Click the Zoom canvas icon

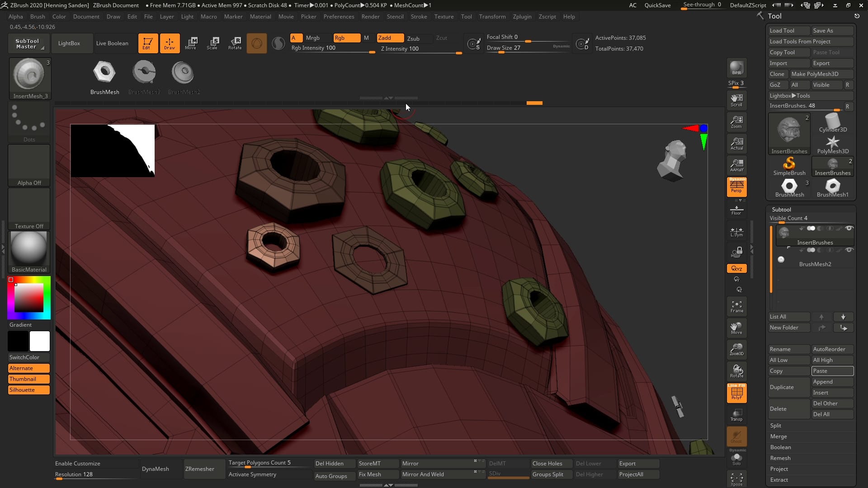tap(736, 122)
